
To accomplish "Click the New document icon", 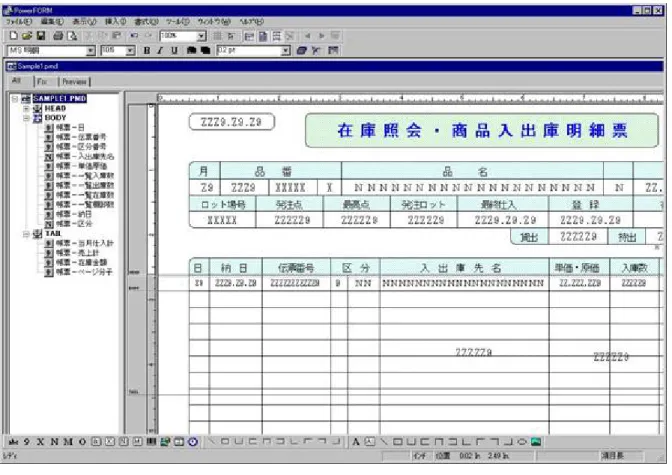I will tap(13, 36).
